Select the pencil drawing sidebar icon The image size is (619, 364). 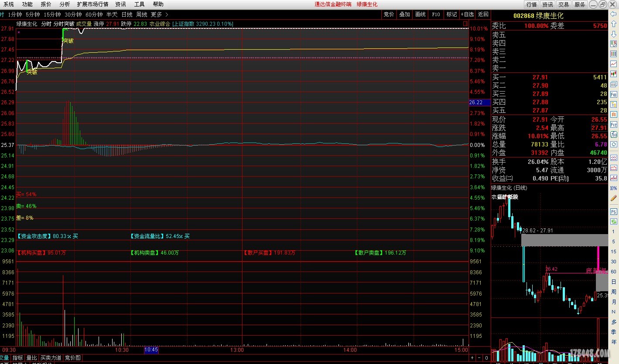point(613,197)
